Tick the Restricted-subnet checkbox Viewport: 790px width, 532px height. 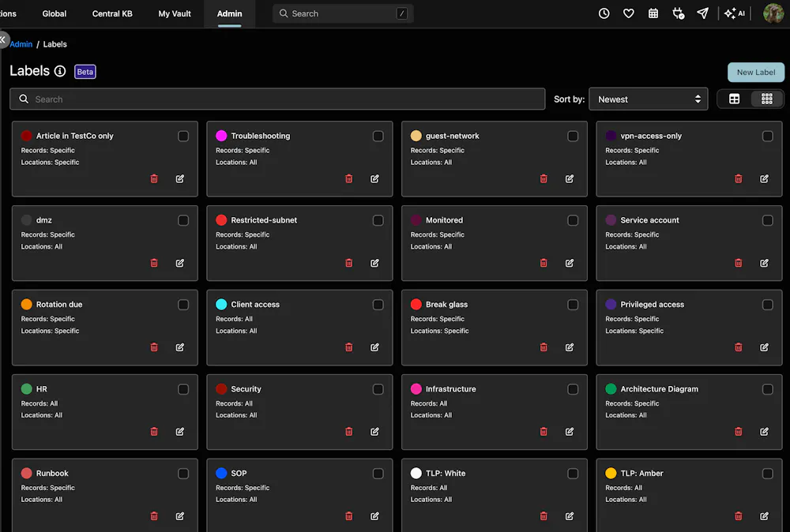coord(378,220)
